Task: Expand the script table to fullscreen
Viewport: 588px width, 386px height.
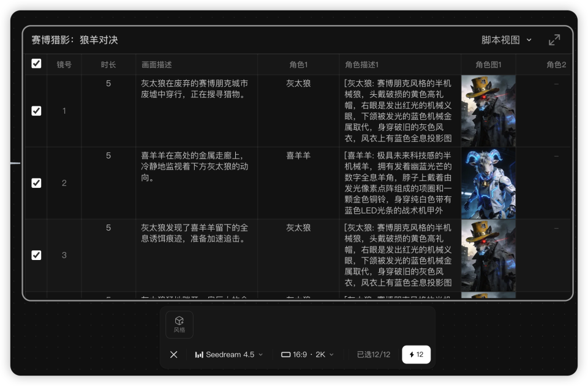Action: [x=554, y=39]
